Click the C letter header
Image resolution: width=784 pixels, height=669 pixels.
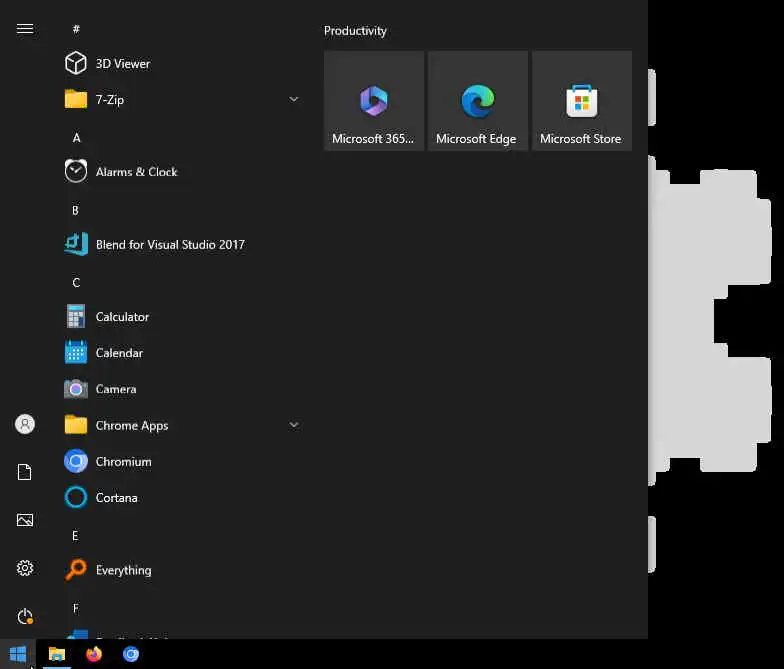tap(76, 283)
